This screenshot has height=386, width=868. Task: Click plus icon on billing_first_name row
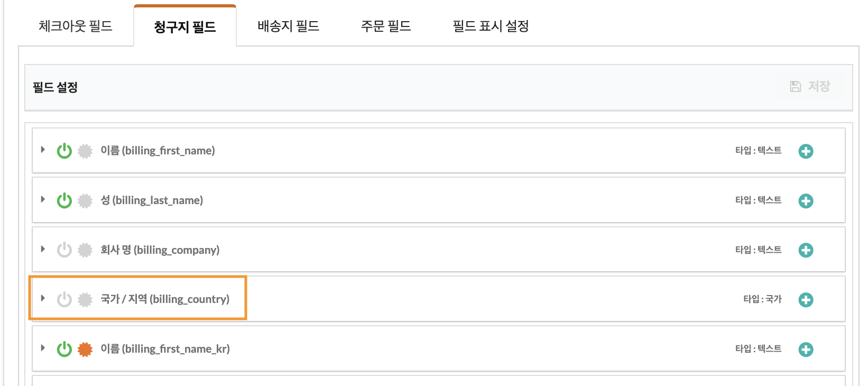tap(806, 151)
